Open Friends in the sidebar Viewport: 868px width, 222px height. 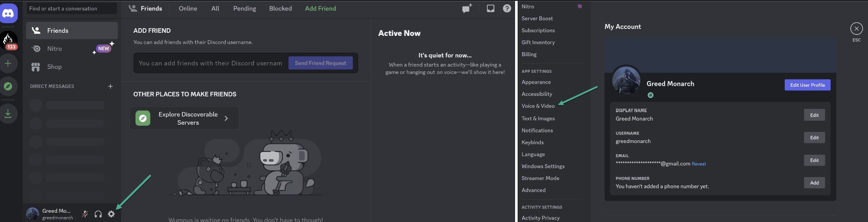click(x=72, y=31)
